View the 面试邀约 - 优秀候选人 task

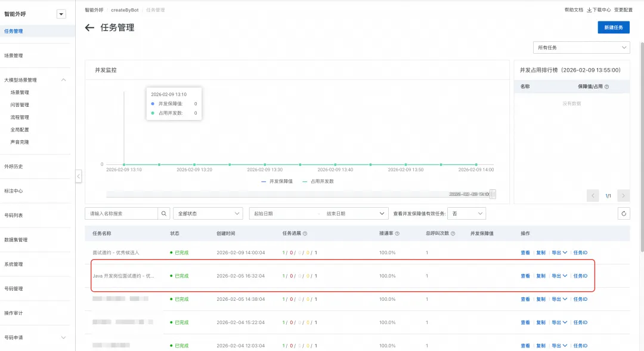pyautogui.click(x=525, y=253)
